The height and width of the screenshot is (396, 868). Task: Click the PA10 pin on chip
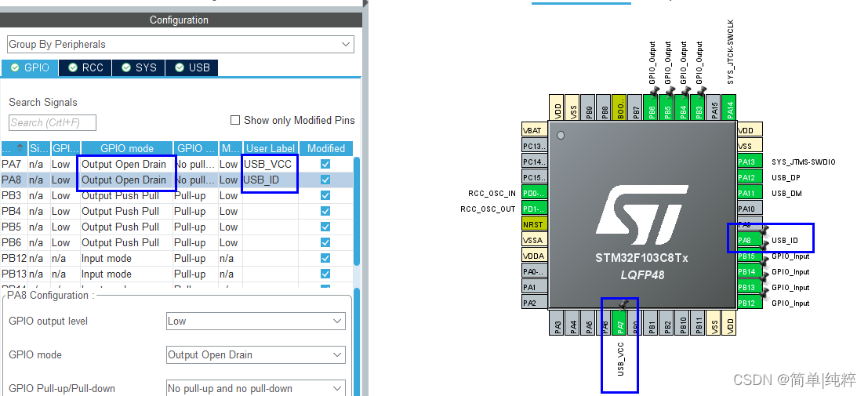(x=750, y=209)
